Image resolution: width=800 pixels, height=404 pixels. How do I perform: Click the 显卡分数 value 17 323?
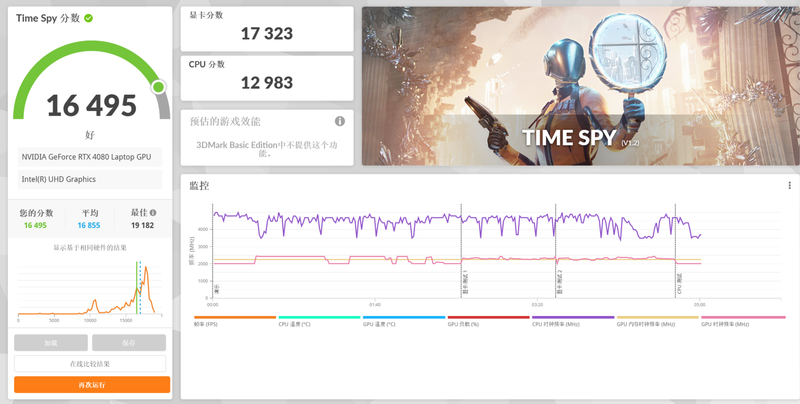click(267, 34)
